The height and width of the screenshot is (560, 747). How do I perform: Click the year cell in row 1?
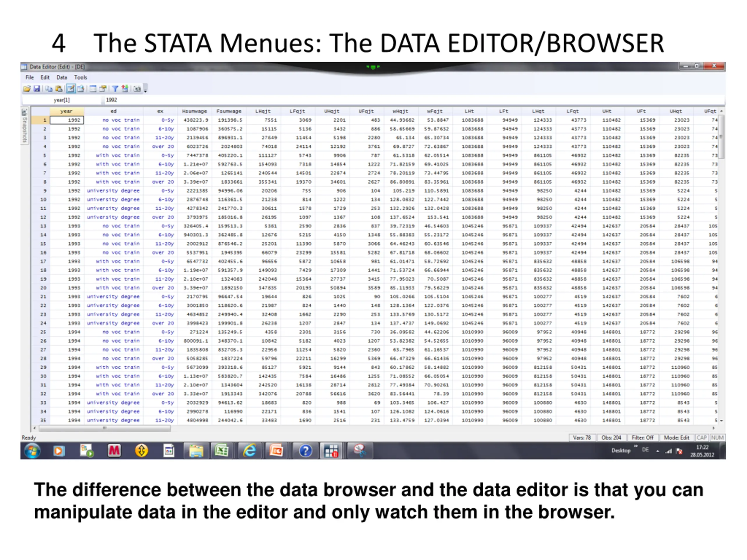click(x=67, y=120)
